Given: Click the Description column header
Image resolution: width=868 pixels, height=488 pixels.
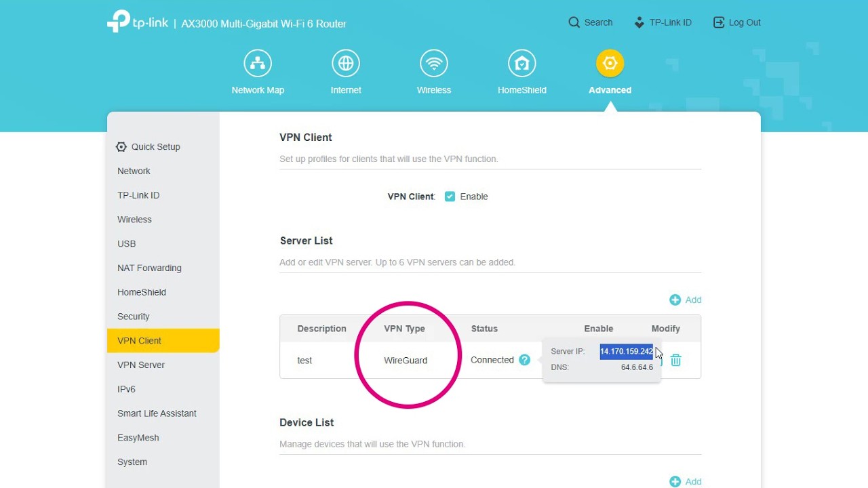Looking at the screenshot, I should [x=321, y=329].
